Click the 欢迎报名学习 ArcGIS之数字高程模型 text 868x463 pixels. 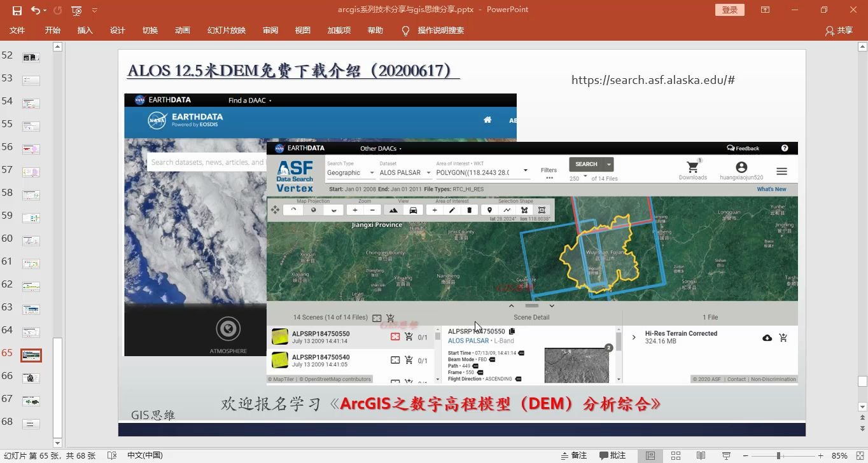point(440,404)
